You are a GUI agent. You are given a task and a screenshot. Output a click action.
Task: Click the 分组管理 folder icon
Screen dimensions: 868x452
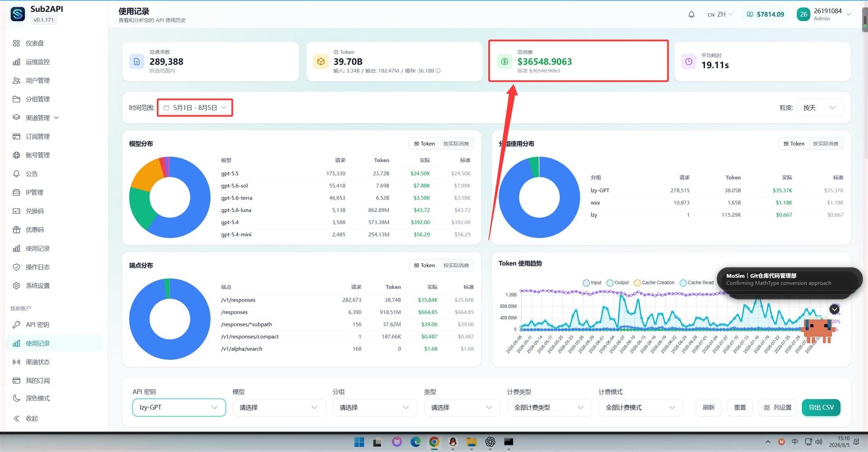pos(16,99)
